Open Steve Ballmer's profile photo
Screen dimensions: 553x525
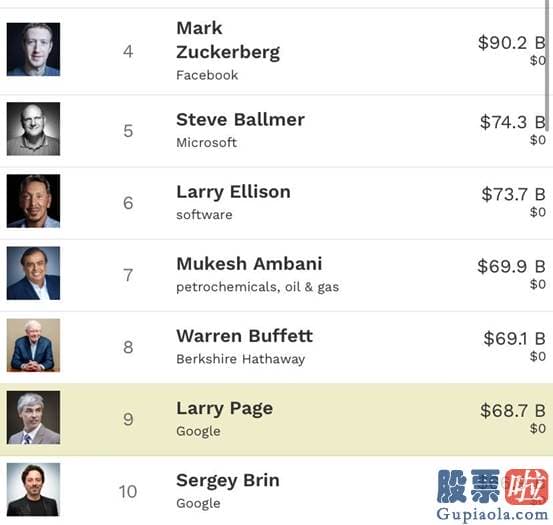click(34, 129)
